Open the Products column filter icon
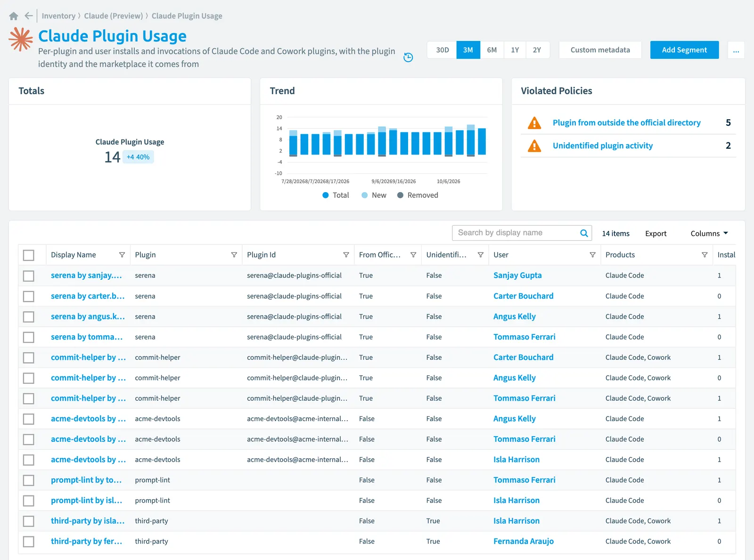 pos(705,255)
